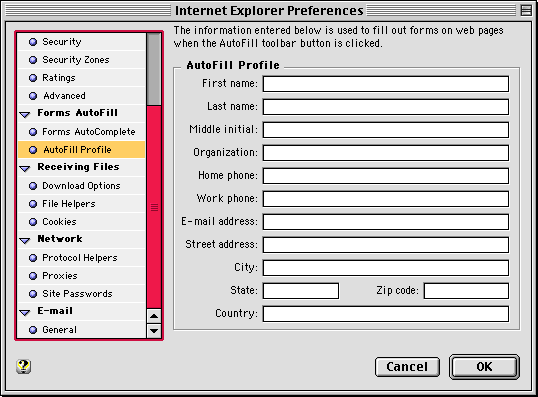The width and height of the screenshot is (538, 397).
Task: Click the sidebar scroll down arrow
Action: click(x=154, y=331)
